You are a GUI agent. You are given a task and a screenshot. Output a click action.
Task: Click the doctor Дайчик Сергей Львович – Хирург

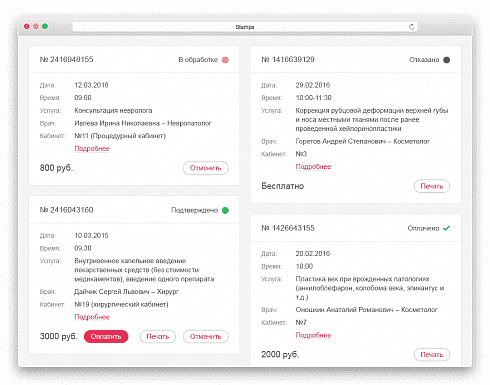tap(126, 292)
